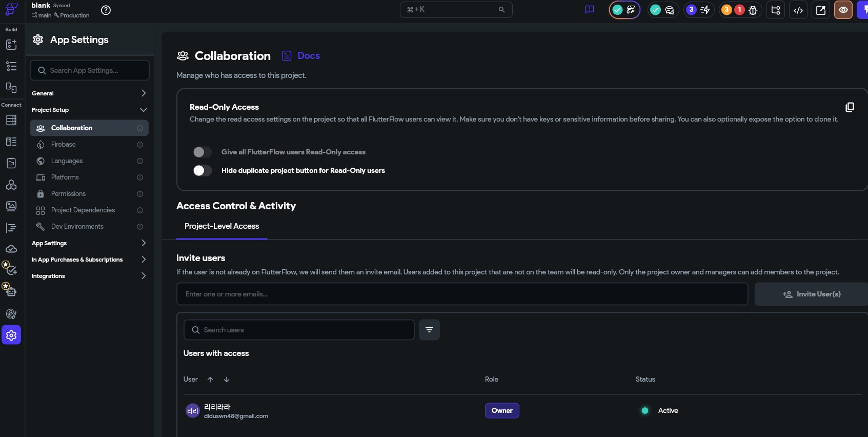Open the API Calls hexagons icon
Image resolution: width=868 pixels, height=437 pixels.
click(11, 185)
